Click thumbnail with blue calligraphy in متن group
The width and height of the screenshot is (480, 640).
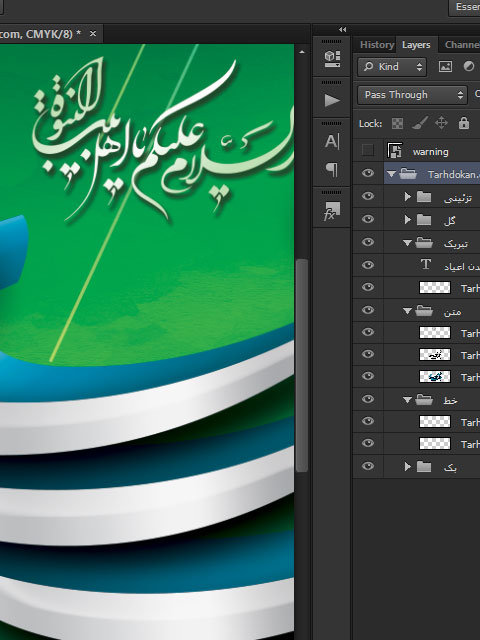tap(435, 377)
